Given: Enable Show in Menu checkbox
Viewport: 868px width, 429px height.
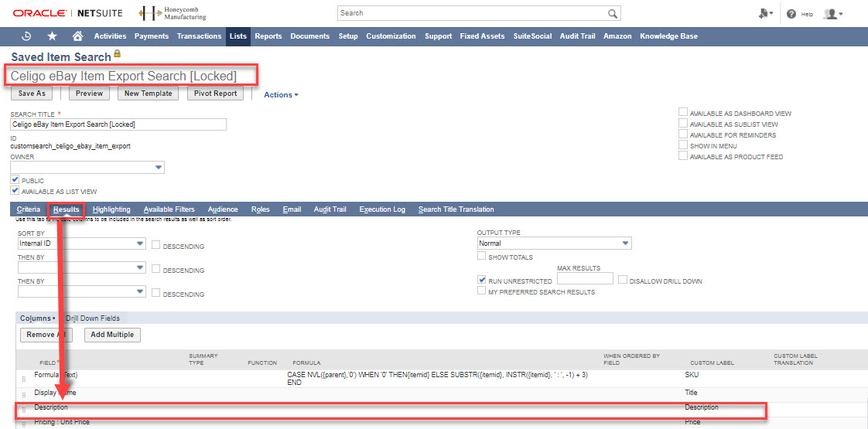Looking at the screenshot, I should [683, 145].
